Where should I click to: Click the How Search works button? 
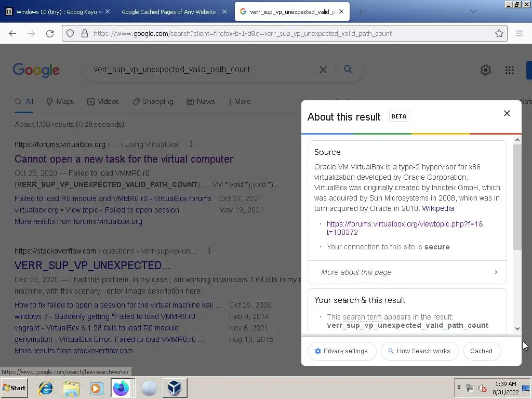click(x=420, y=351)
